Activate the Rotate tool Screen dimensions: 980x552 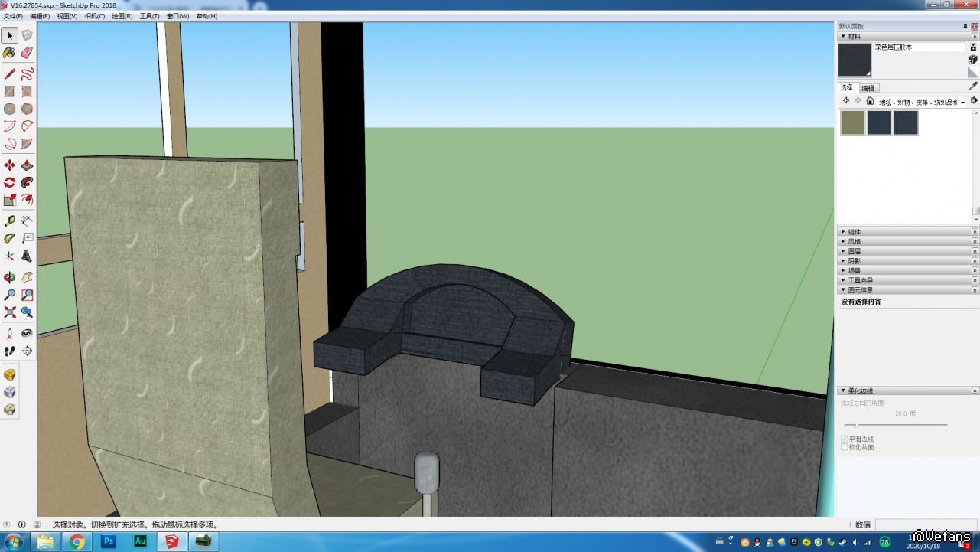click(9, 183)
